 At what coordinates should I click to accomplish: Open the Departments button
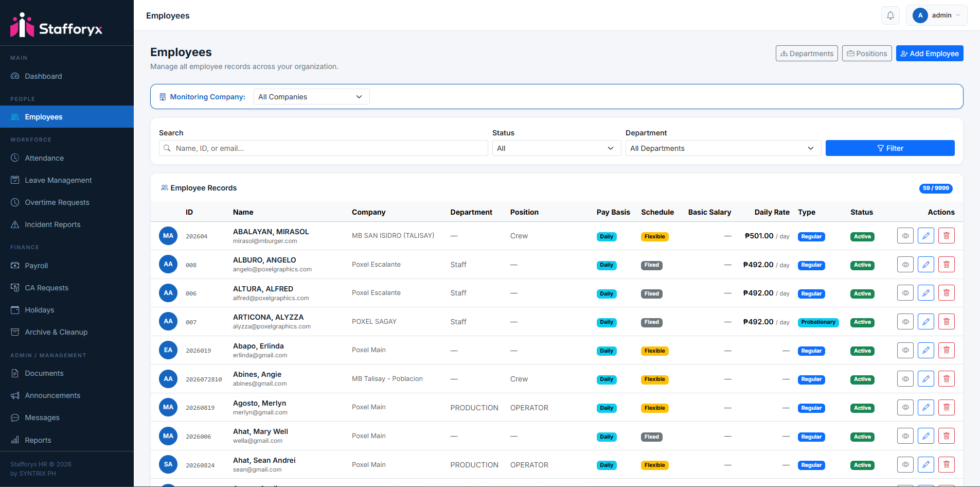[x=807, y=54]
